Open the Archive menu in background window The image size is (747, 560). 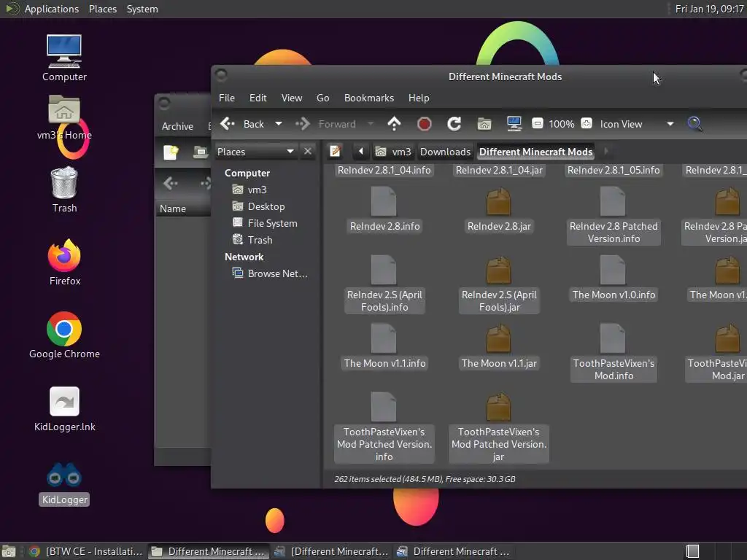(177, 127)
